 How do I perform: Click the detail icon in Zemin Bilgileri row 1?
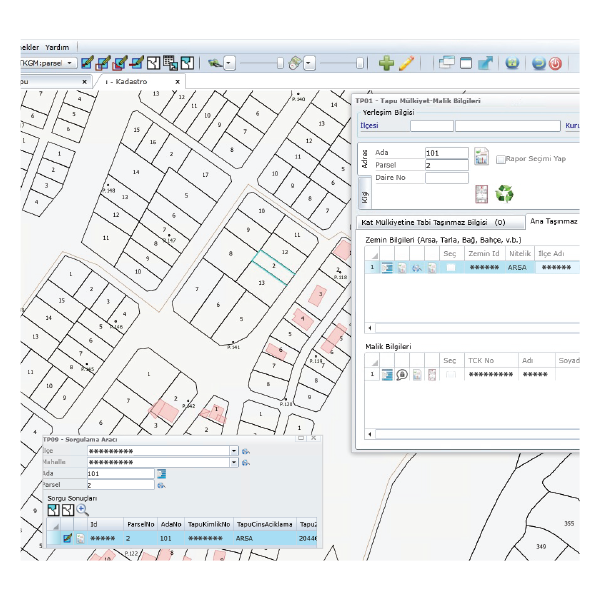click(387, 267)
